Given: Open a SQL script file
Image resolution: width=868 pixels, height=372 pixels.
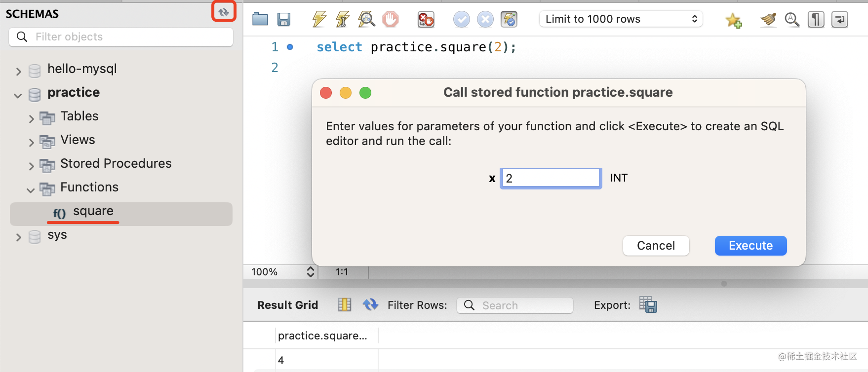Looking at the screenshot, I should tap(260, 19).
